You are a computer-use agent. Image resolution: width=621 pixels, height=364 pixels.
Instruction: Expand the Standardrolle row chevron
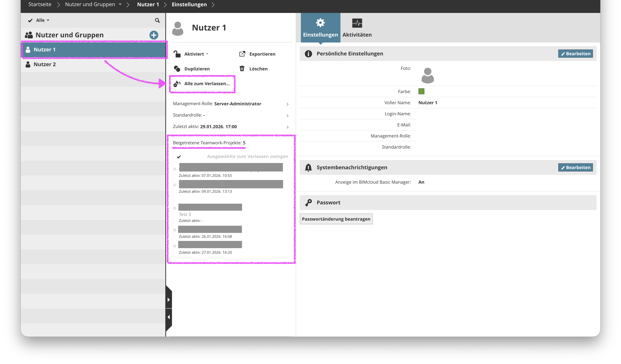pyautogui.click(x=287, y=115)
